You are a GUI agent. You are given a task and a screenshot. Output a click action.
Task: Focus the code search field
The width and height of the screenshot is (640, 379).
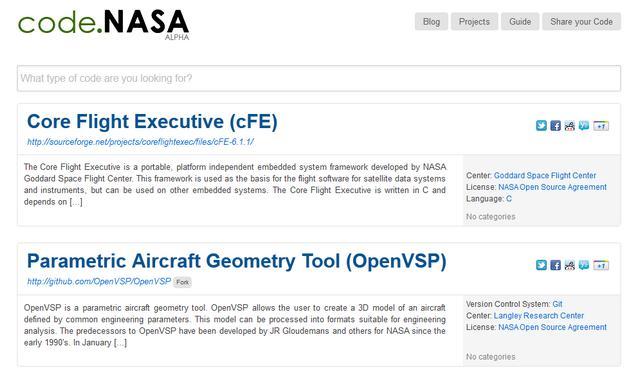[x=319, y=78]
